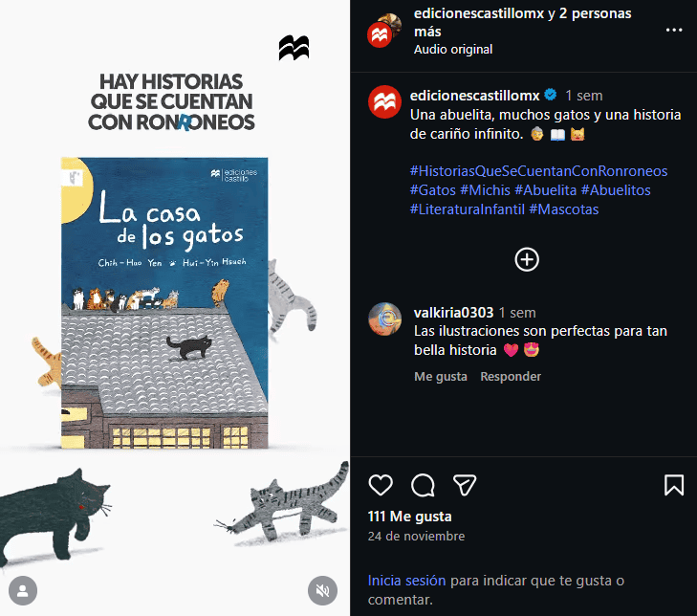
Task: Open comments with the speech bubble icon
Action: pyautogui.click(x=423, y=485)
